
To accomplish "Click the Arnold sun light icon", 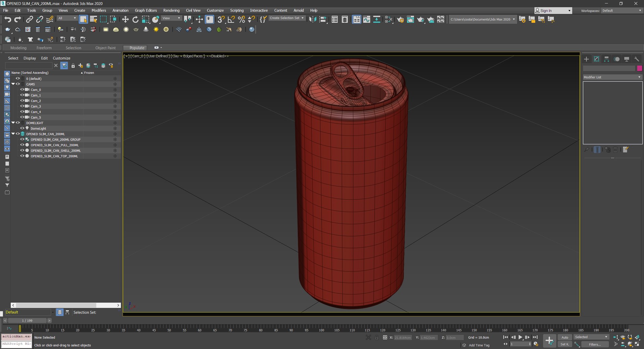I will (156, 30).
